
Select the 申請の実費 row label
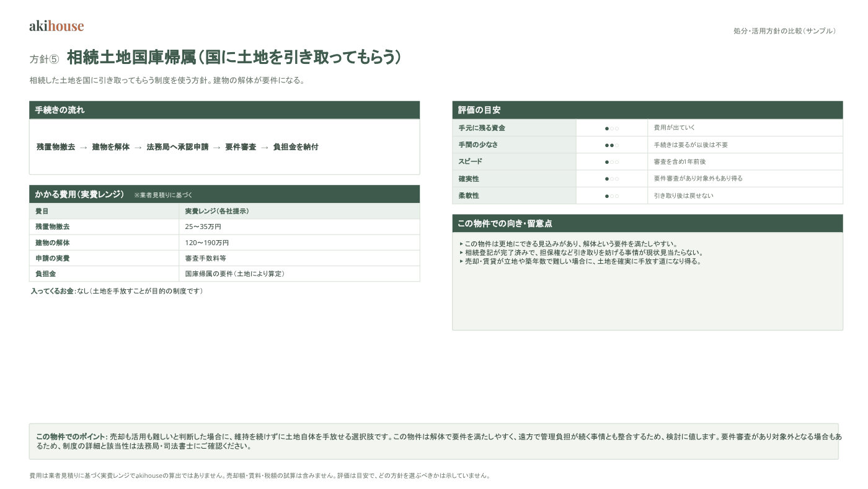pos(104,258)
